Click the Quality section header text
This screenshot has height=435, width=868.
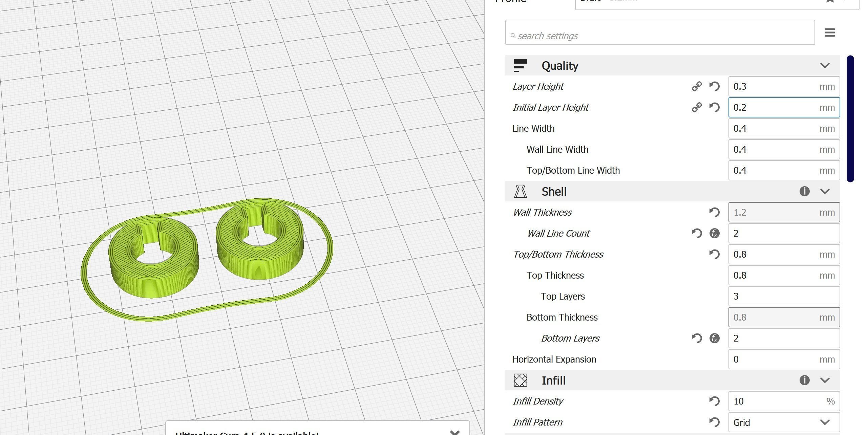560,65
